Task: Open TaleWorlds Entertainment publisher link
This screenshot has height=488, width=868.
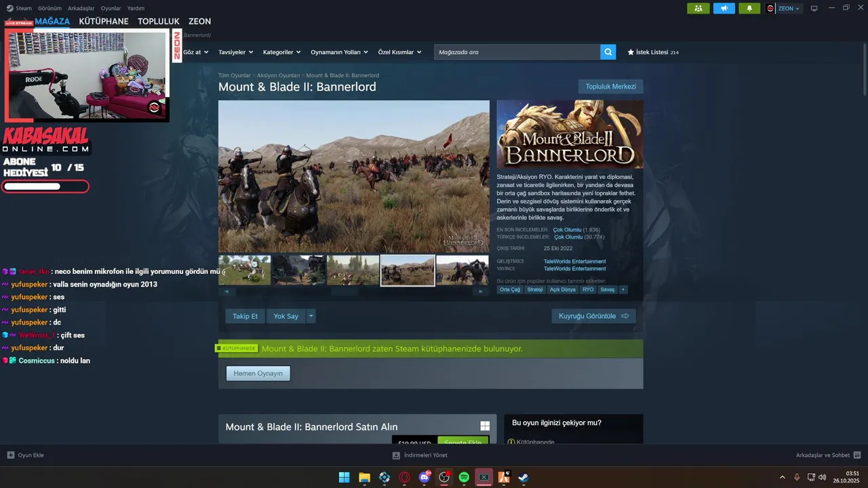Action: [574, 269]
